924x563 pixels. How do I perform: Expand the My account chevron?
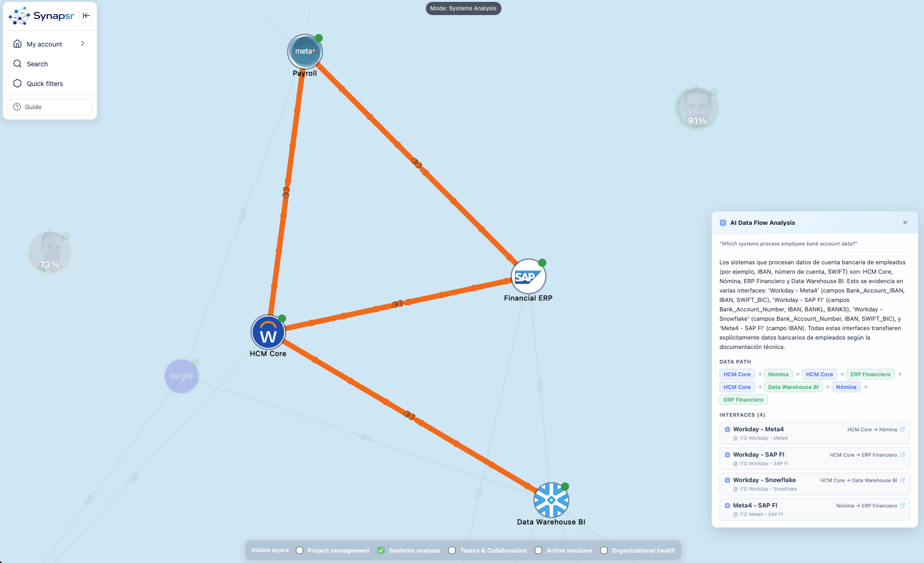click(83, 44)
